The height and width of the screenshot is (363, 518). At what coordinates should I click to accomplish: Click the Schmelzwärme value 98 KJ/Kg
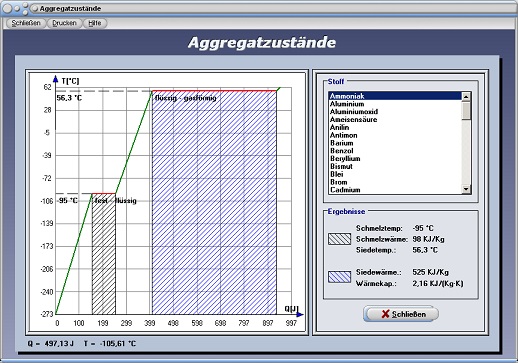click(428, 239)
